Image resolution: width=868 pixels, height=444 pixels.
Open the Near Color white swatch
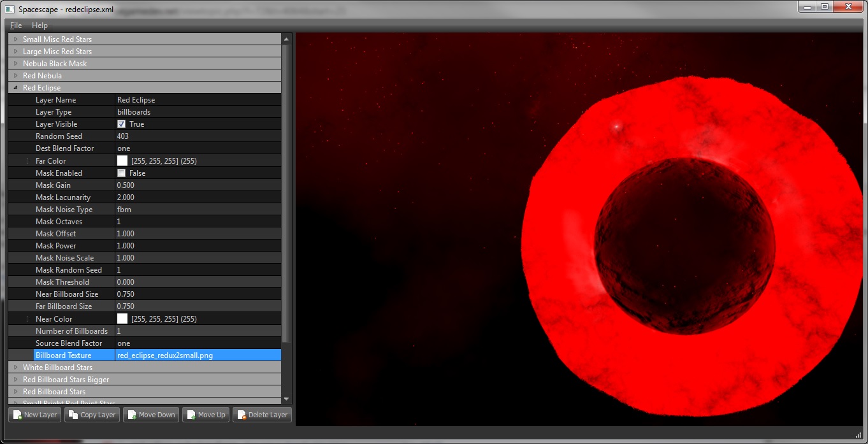click(122, 319)
